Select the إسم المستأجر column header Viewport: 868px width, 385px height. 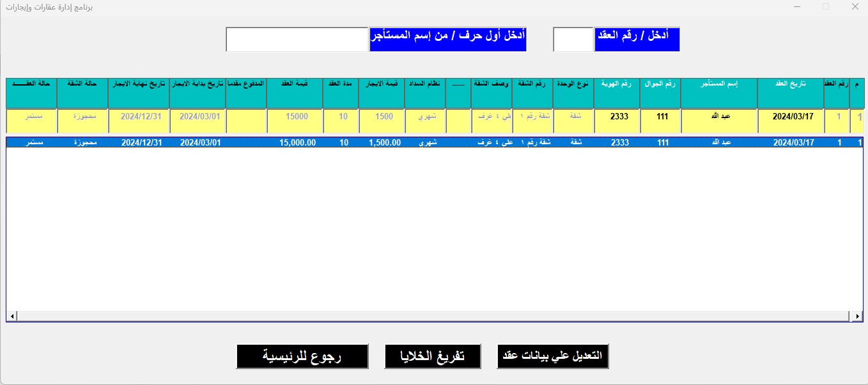point(719,93)
